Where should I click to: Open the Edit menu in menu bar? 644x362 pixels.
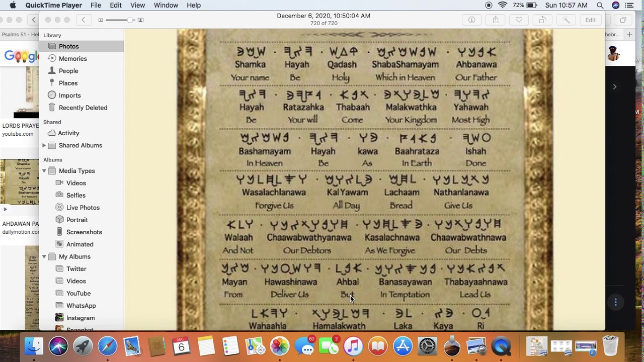click(x=116, y=5)
